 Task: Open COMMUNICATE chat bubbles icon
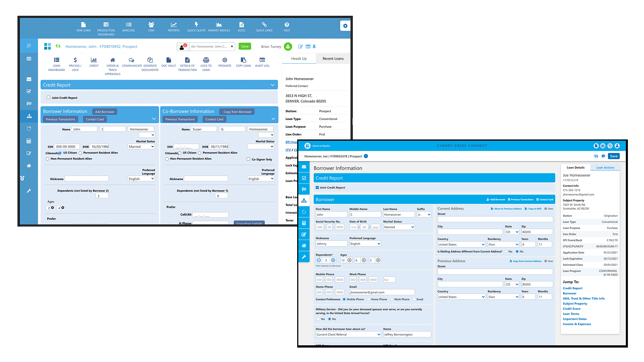pos(131,62)
